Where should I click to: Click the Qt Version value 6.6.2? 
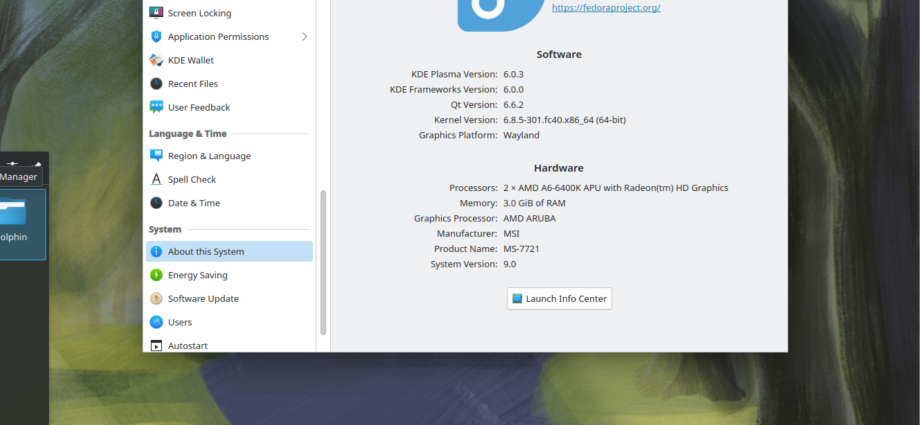[513, 104]
